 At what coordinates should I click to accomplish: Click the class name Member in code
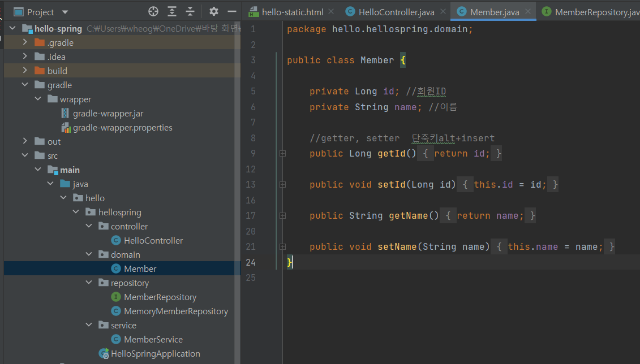(x=377, y=60)
